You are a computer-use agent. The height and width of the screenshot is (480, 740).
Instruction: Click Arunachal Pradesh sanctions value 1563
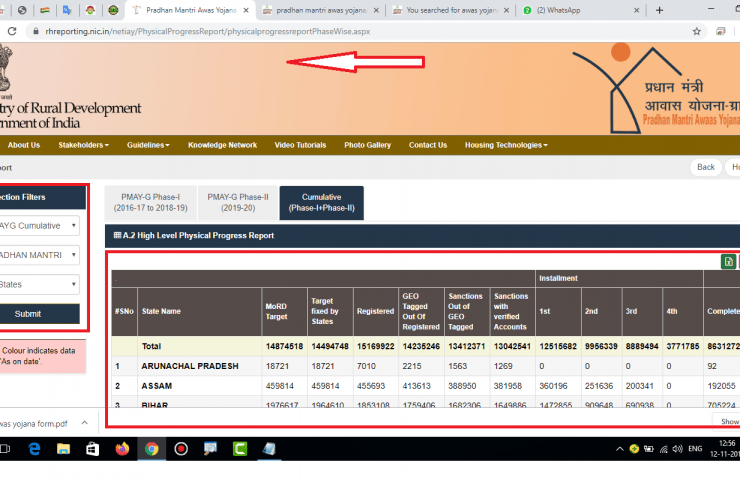click(x=457, y=366)
